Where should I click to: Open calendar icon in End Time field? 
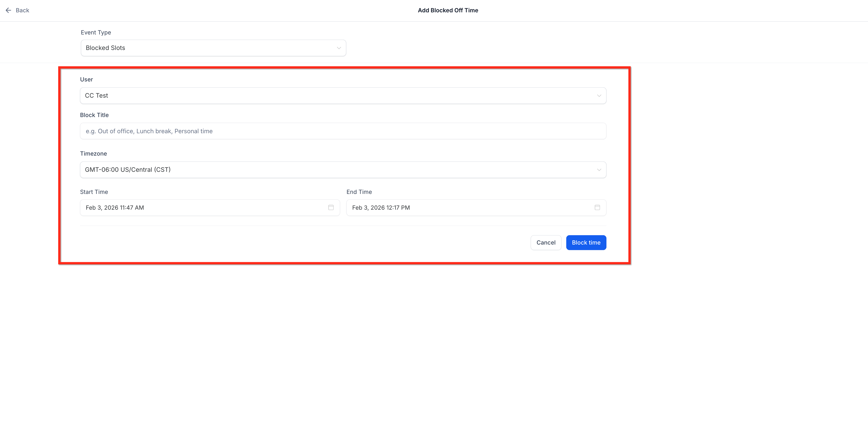click(x=597, y=208)
